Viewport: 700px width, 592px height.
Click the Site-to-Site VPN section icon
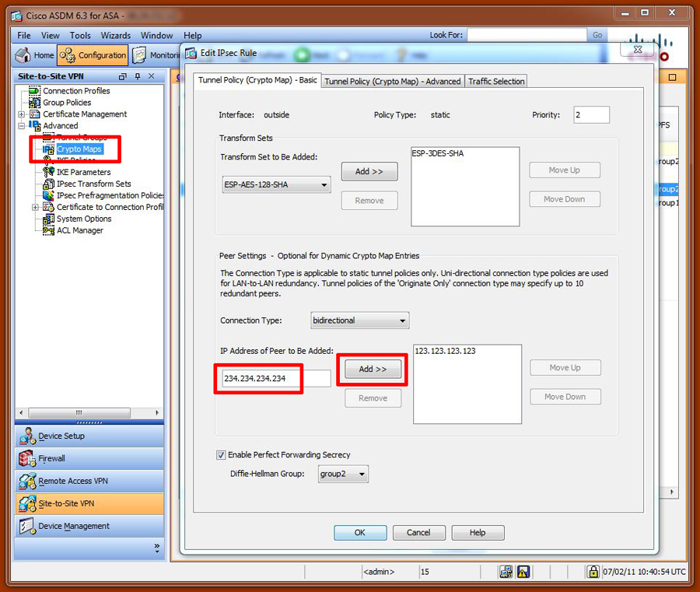pos(27,503)
